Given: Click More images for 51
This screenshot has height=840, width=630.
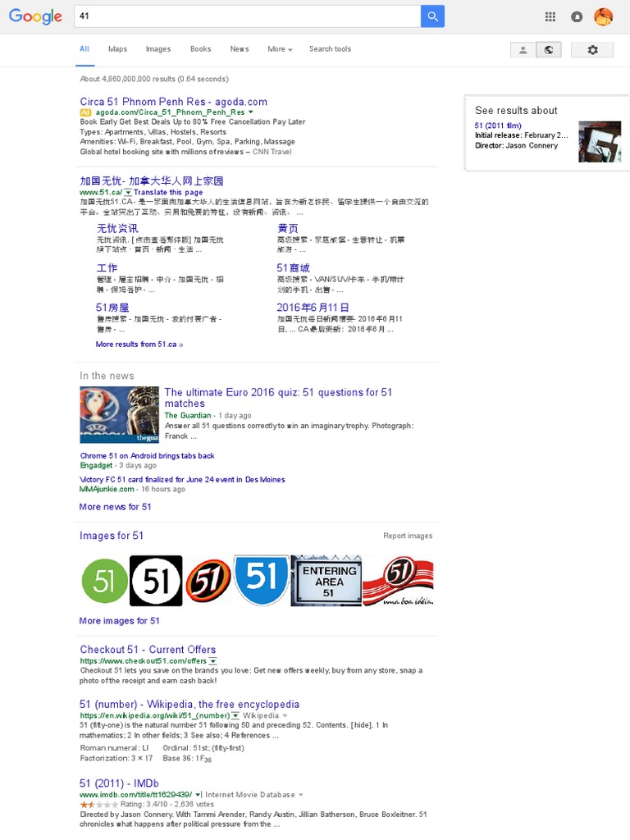Looking at the screenshot, I should click(x=120, y=620).
